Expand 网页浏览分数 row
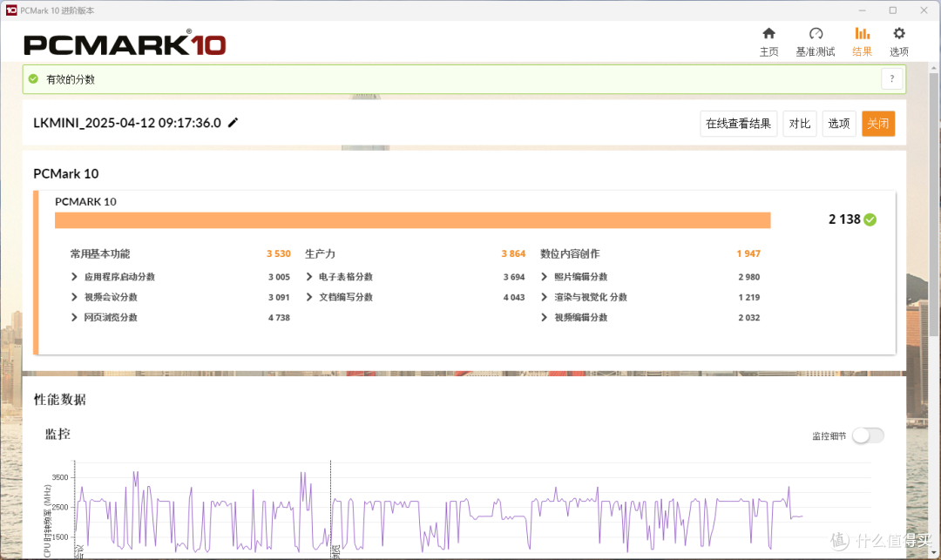 [x=74, y=317]
